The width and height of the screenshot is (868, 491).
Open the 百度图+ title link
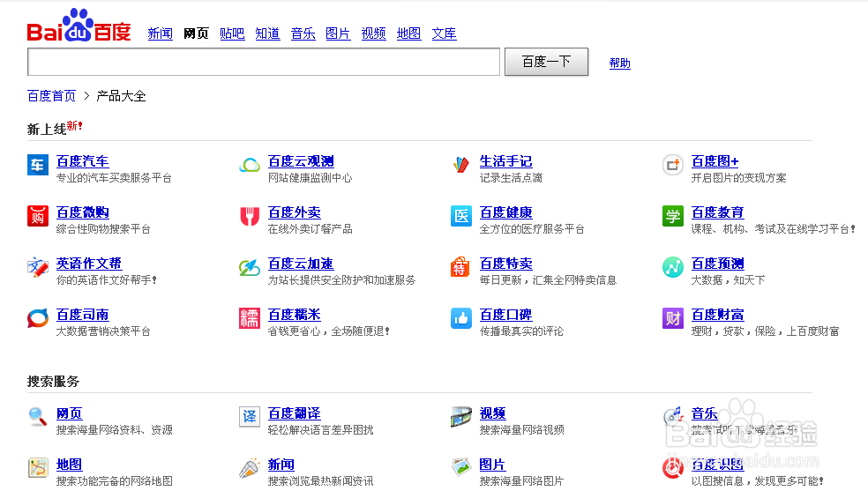coord(715,161)
